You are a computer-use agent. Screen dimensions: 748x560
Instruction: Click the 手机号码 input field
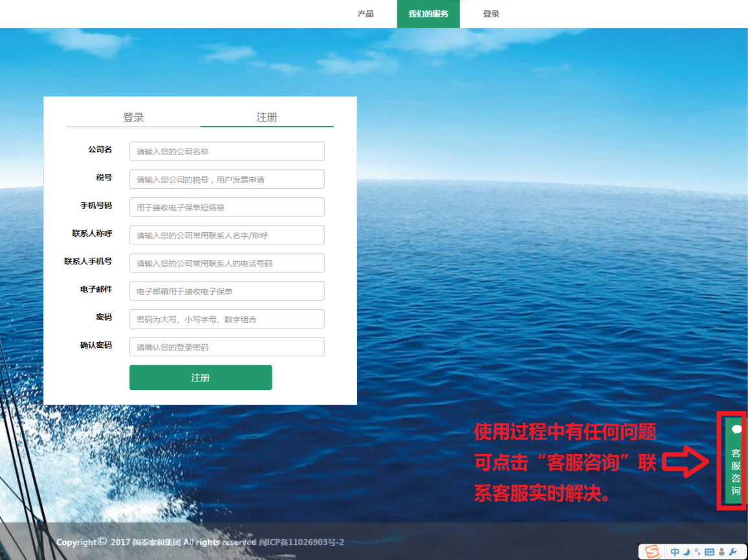point(226,207)
